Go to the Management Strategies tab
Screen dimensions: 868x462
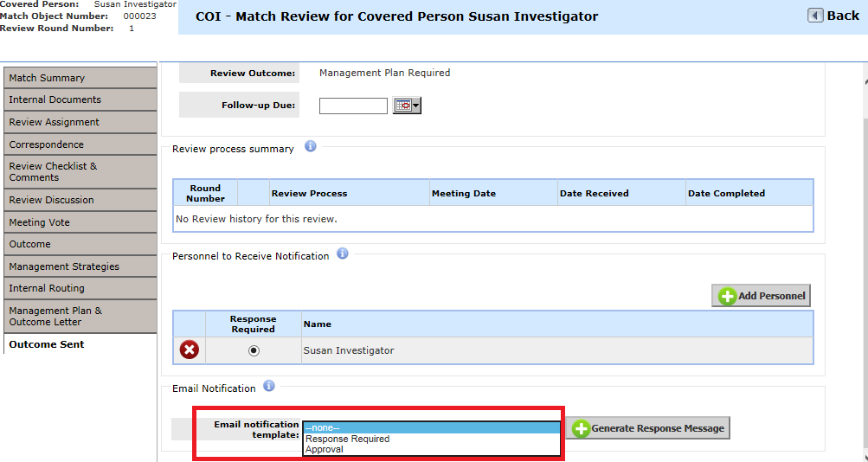click(80, 266)
